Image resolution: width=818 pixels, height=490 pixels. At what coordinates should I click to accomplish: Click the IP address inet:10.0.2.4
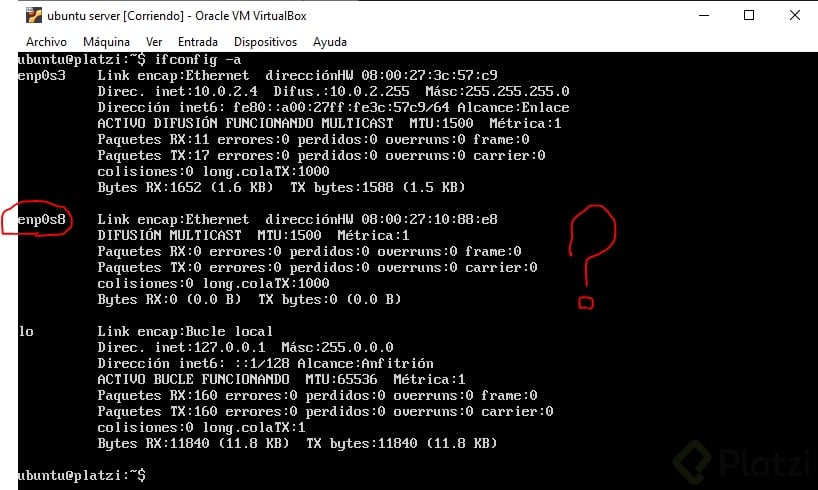pyautogui.click(x=206, y=91)
